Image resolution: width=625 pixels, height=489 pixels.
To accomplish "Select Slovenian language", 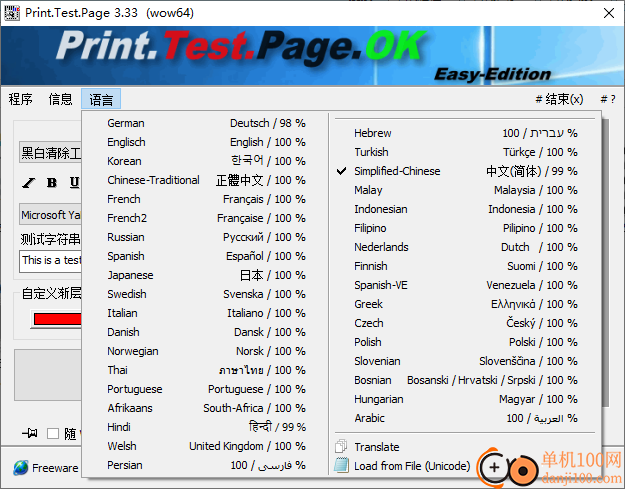I will tap(465, 361).
